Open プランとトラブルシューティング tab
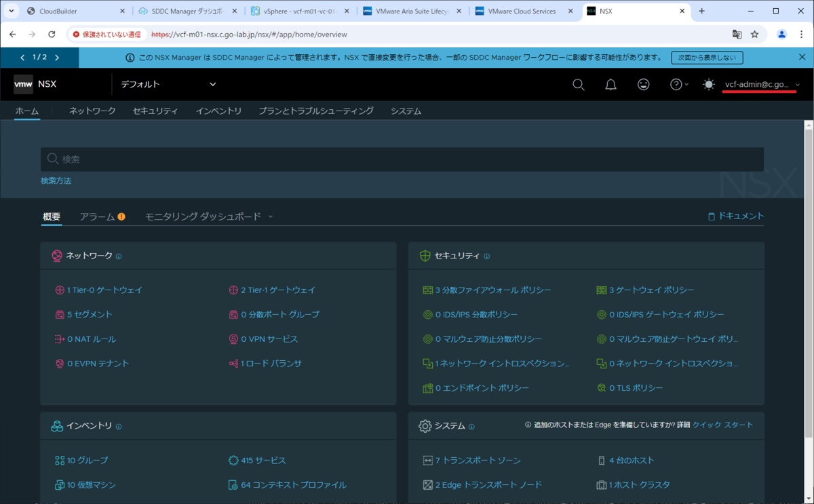Screen dimensions: 814x504 (316, 111)
